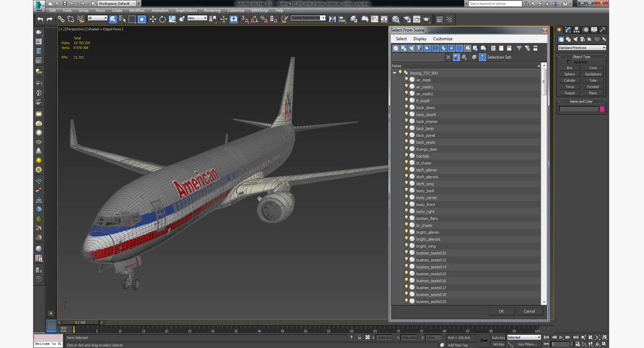
Task: Open the Display menu in Select From Scene
Action: pyautogui.click(x=420, y=39)
